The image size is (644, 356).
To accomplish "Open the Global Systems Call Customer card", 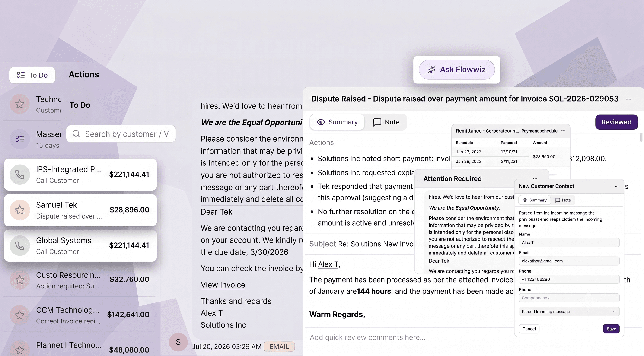I will (80, 246).
